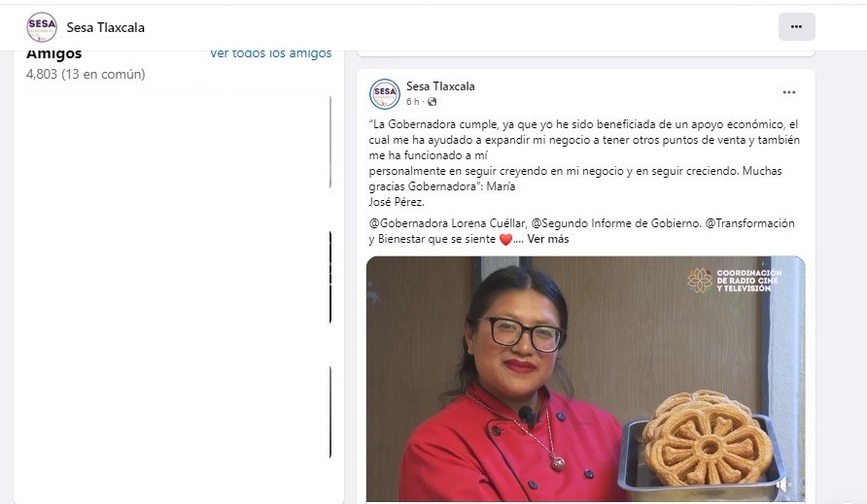Click the Amigos section heading
This screenshot has width=867, height=504.
tap(54, 54)
